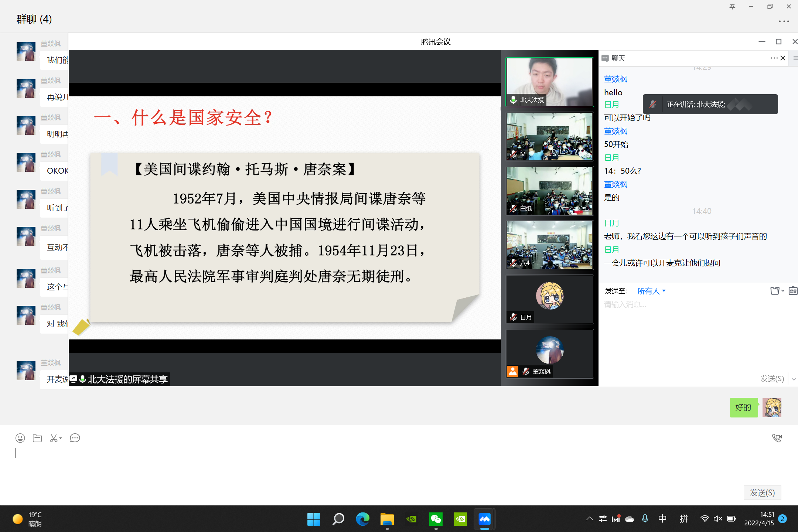Screen dimensions: 798x532
Task: Click the WeChat 发送(S) button
Action: tap(762, 492)
